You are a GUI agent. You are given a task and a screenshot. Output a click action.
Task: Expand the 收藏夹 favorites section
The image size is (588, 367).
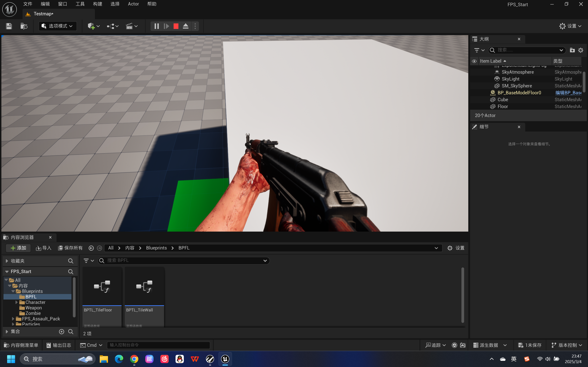pos(7,261)
